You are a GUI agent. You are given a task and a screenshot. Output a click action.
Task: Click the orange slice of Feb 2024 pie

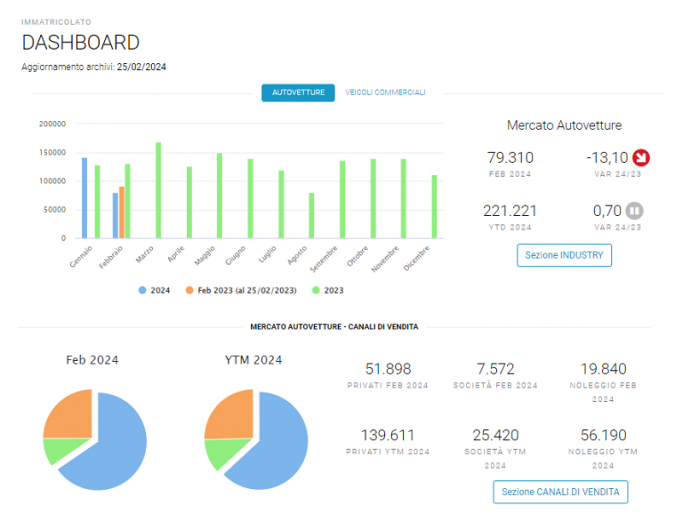click(x=72, y=418)
